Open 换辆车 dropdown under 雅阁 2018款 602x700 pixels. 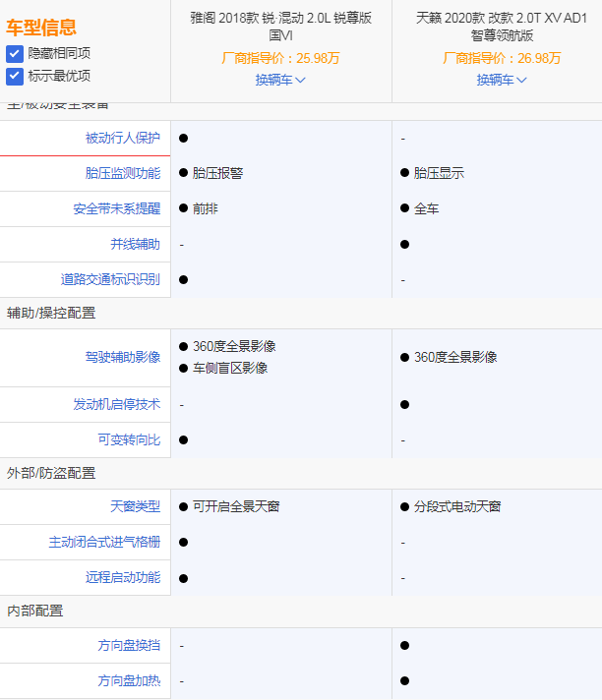click(x=280, y=80)
